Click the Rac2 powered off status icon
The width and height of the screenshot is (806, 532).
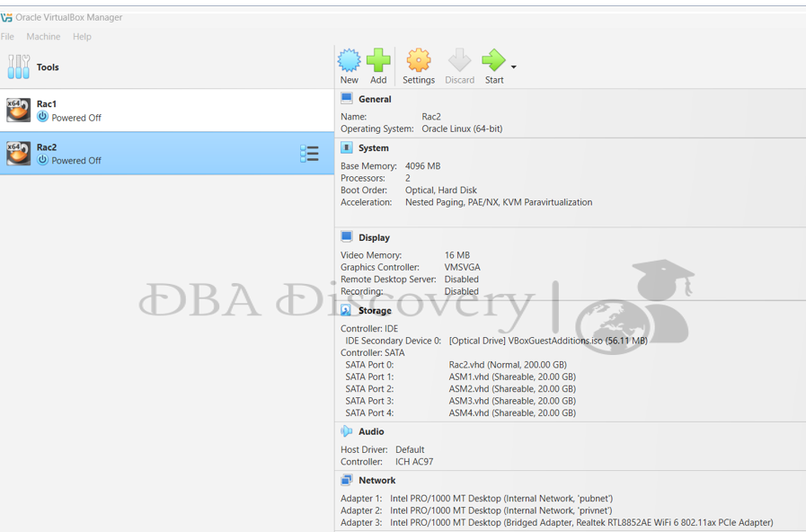[42, 160]
